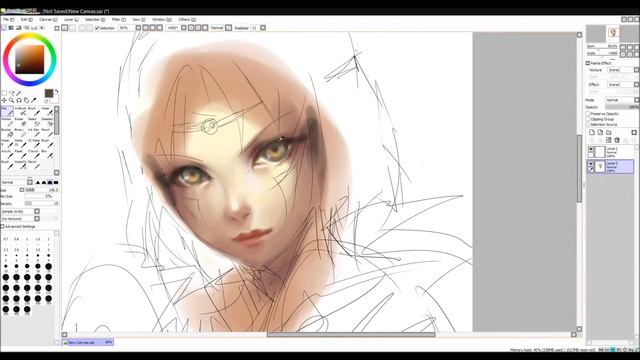Activate the rectangular selection tool
The width and height of the screenshot is (640, 360).
tap(4, 93)
